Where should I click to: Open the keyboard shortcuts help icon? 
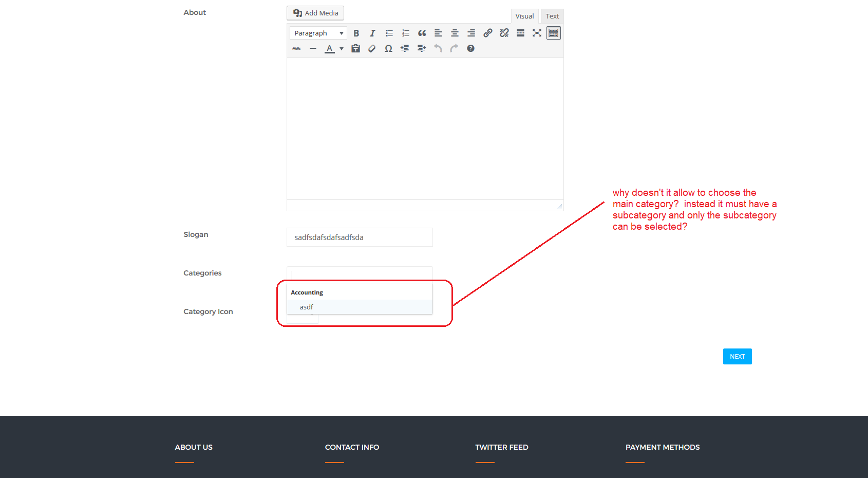point(470,49)
